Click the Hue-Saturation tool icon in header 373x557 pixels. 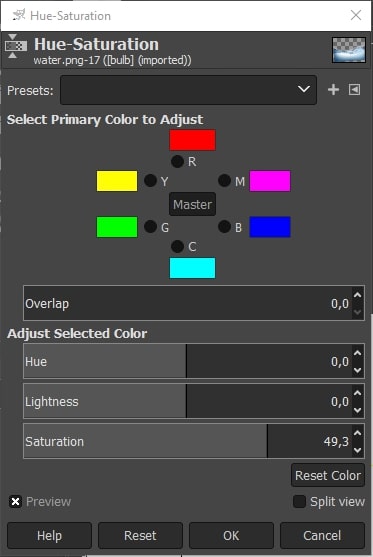pos(16,46)
